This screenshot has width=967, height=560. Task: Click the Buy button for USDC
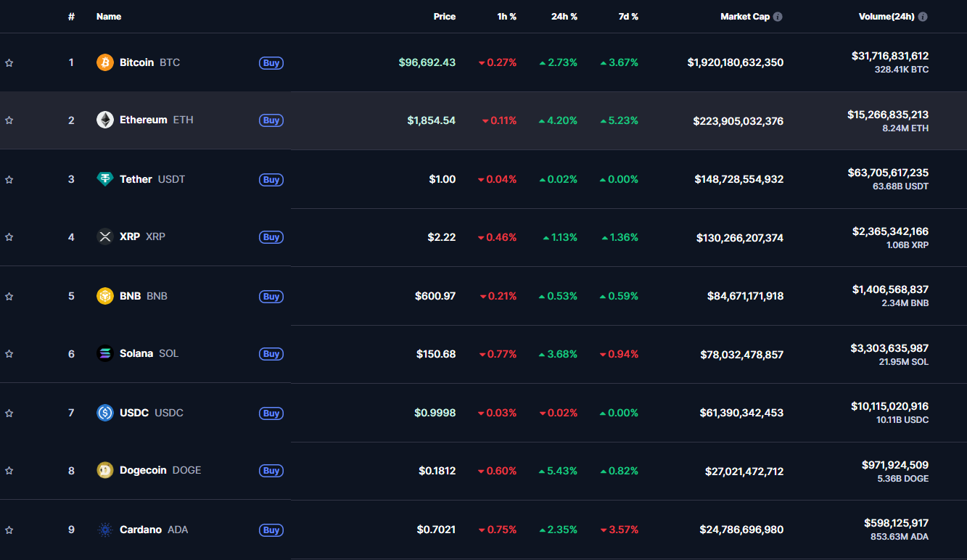tap(271, 413)
